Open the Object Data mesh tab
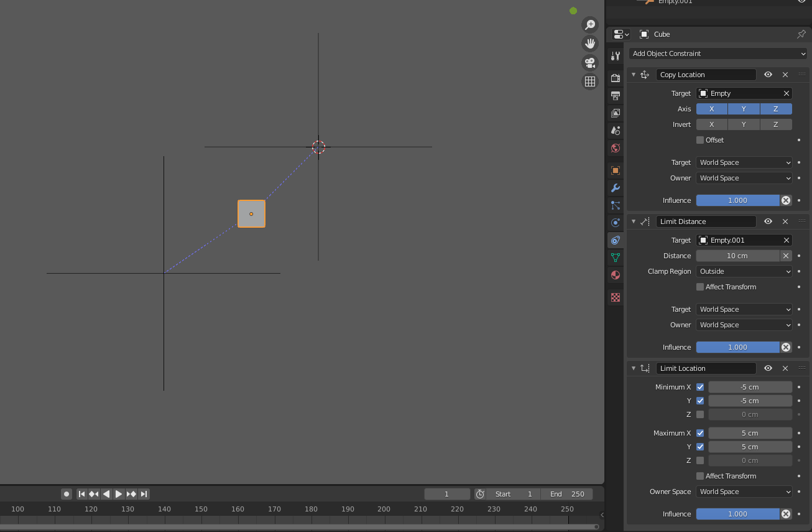 point(616,258)
